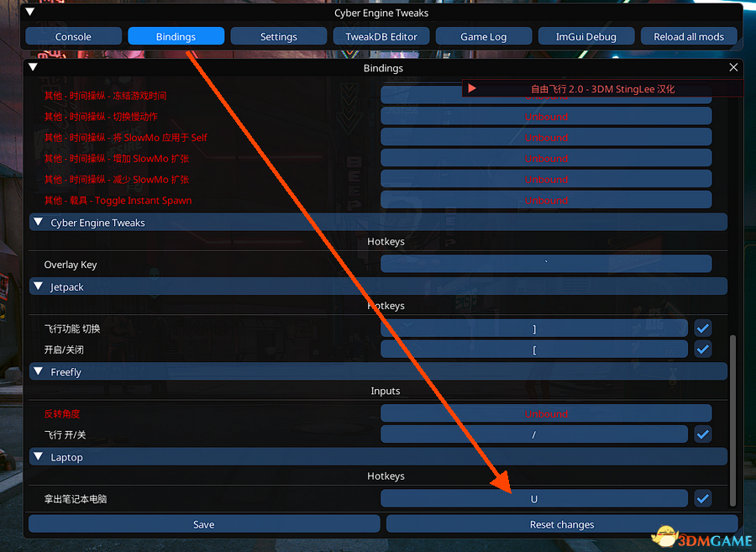Select the Bindings tab
Screen dimensions: 756x552
click(176, 36)
